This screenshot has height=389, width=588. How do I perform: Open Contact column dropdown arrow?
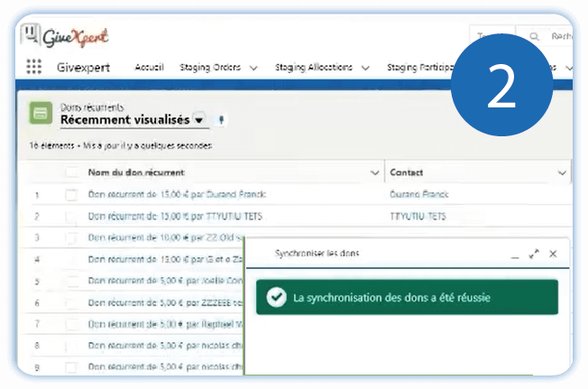pyautogui.click(x=562, y=172)
